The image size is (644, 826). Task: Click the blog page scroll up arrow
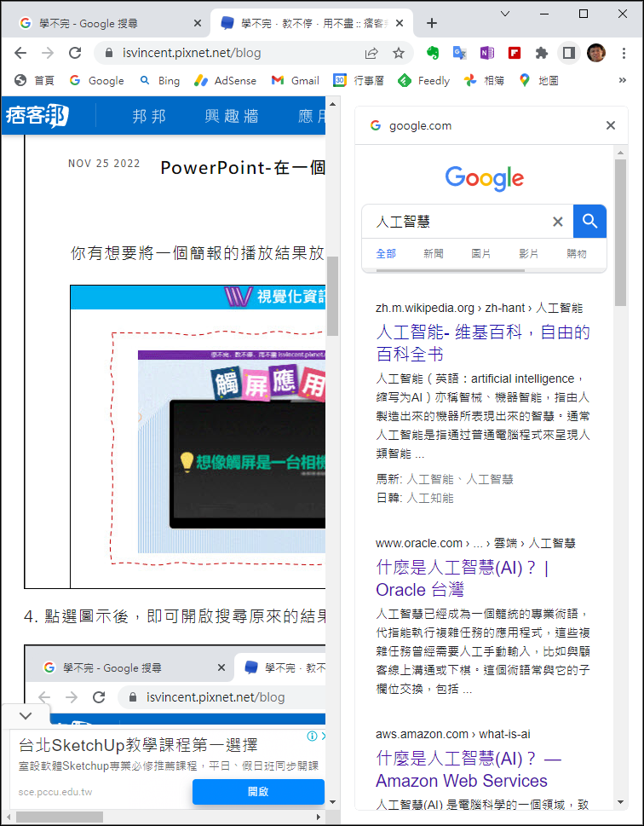pos(332,104)
